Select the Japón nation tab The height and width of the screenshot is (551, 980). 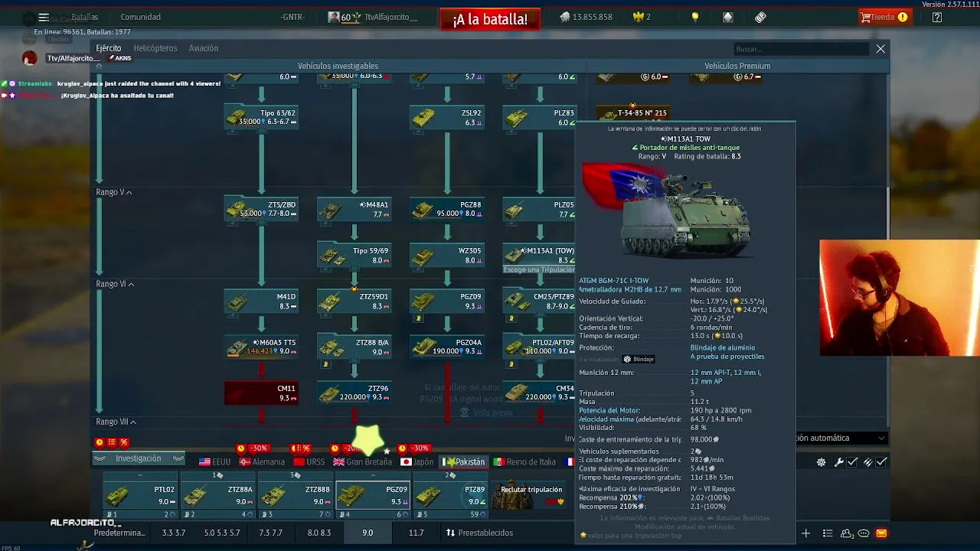click(x=417, y=462)
